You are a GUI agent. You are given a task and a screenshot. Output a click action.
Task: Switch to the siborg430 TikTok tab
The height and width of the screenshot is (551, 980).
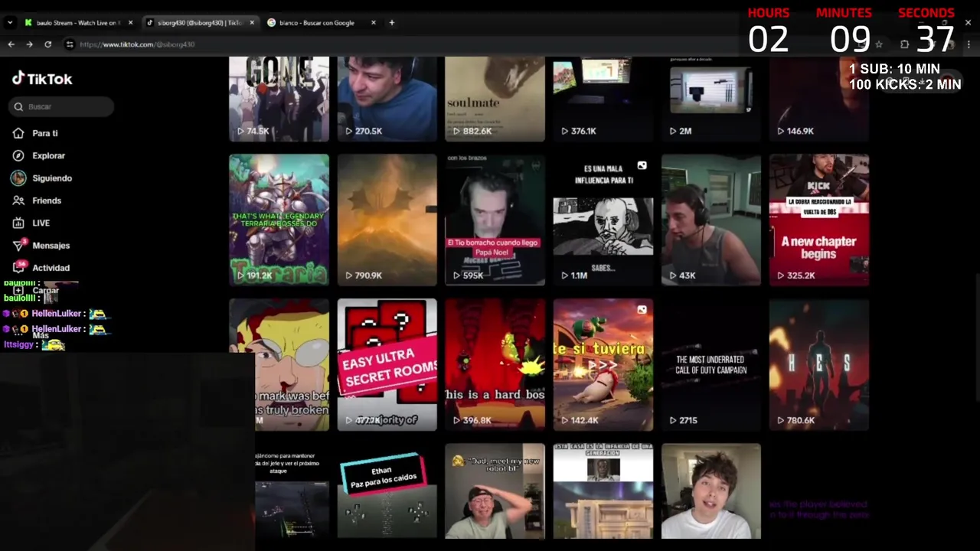click(201, 23)
